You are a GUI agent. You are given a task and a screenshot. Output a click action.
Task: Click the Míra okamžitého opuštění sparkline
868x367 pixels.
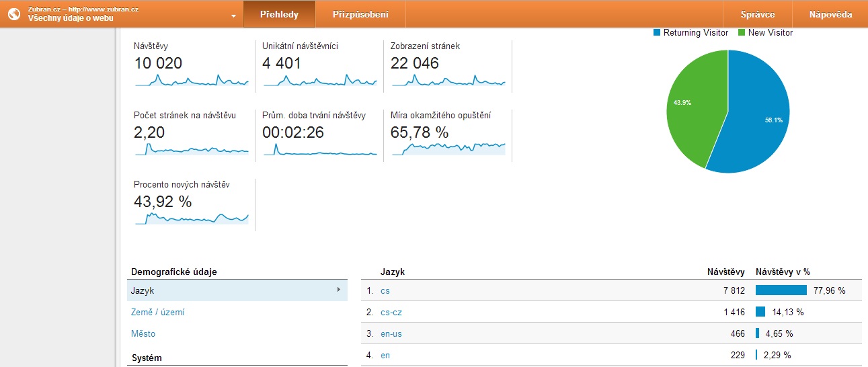tap(448, 149)
